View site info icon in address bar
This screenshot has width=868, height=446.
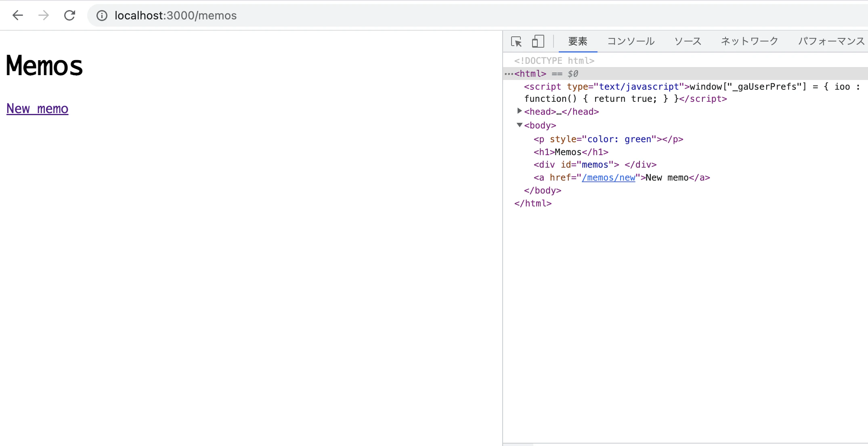(102, 15)
